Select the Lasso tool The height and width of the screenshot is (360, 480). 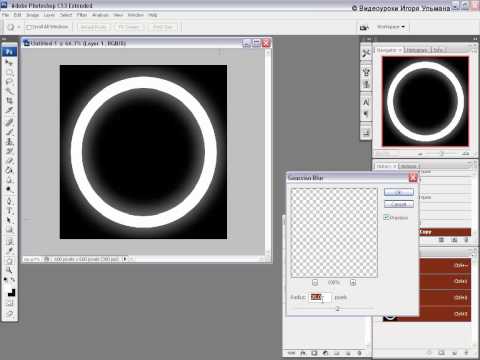tap(9, 81)
